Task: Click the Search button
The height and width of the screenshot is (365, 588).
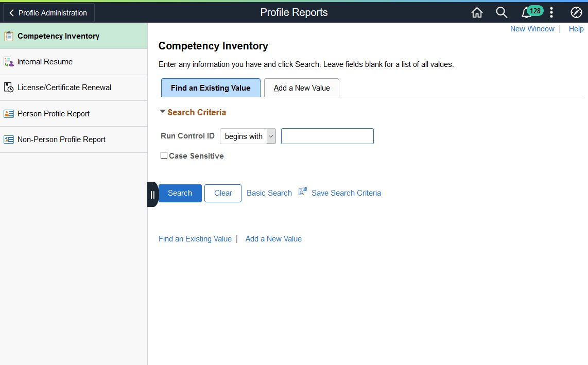Action: pos(180,193)
